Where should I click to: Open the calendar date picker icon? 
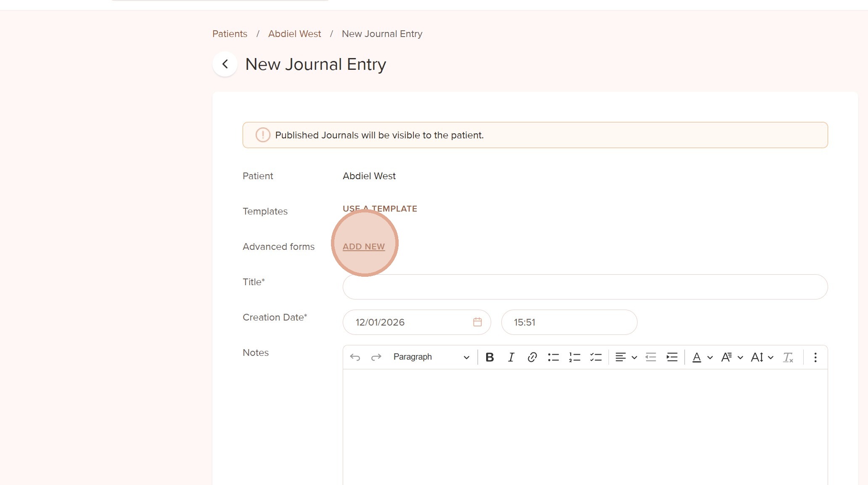(x=477, y=322)
